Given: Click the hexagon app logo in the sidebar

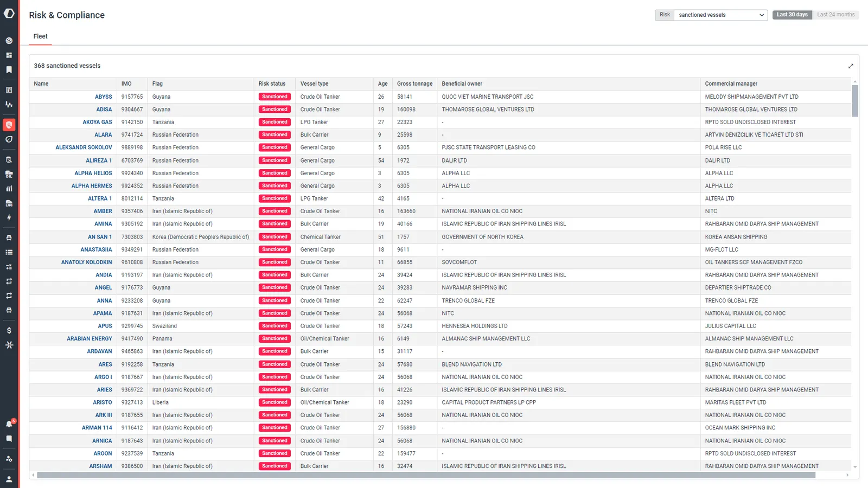Looking at the screenshot, I should pos(9,13).
